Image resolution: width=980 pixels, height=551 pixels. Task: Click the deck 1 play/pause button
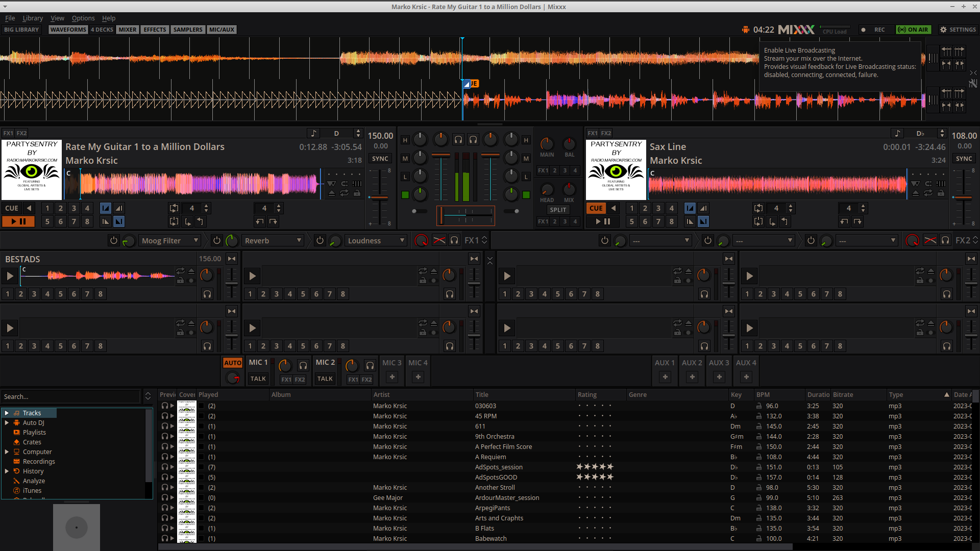18,221
